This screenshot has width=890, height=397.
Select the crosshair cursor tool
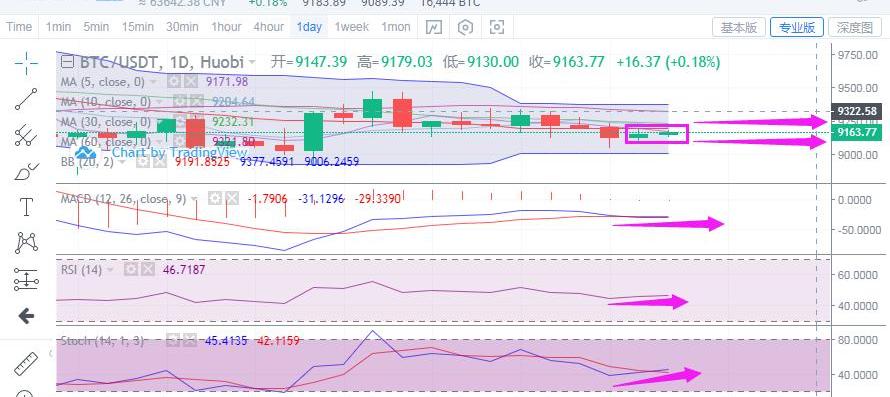tap(27, 63)
